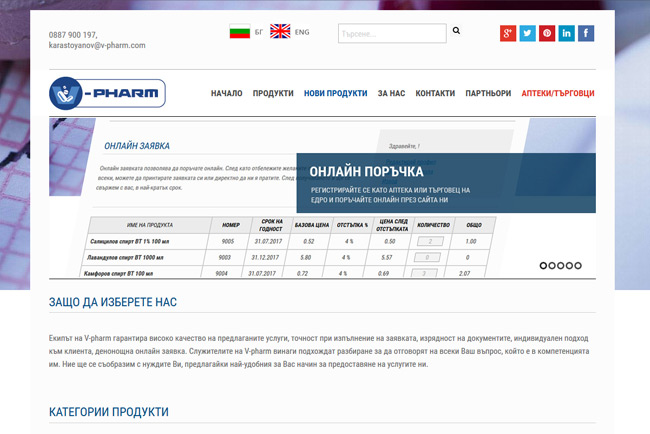Select the second slider dot
The image size is (650, 434).
pos(552,266)
